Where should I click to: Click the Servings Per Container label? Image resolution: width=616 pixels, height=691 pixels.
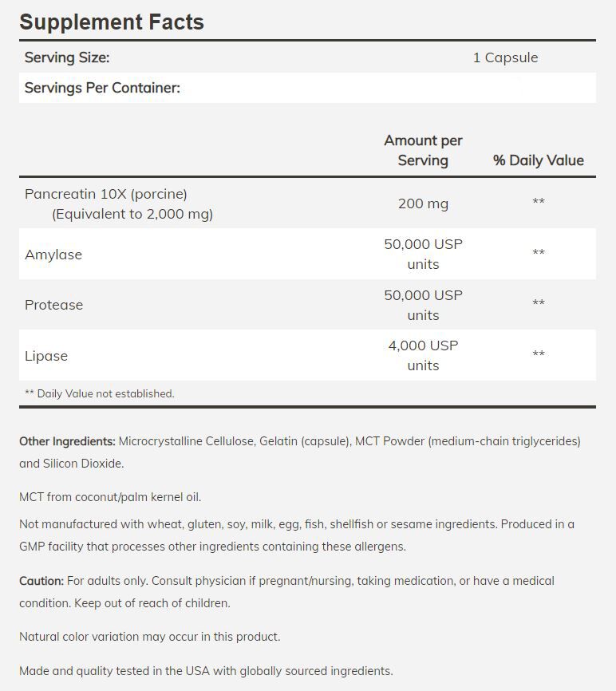tap(102, 88)
